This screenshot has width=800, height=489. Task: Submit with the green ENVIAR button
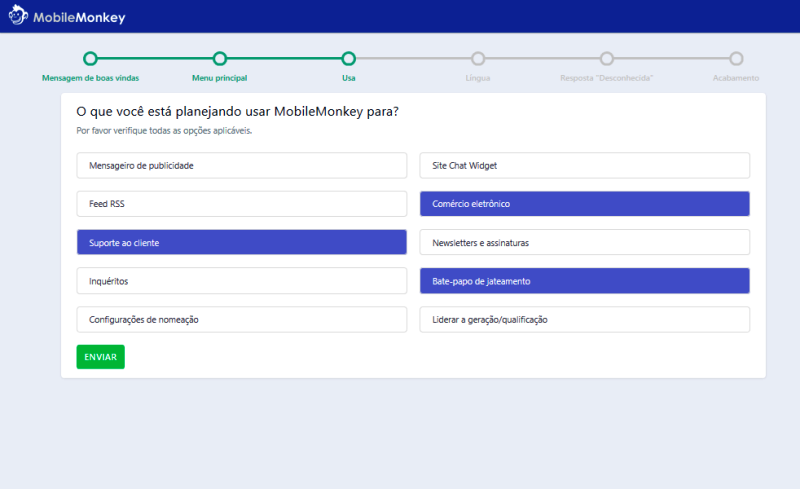(x=101, y=357)
